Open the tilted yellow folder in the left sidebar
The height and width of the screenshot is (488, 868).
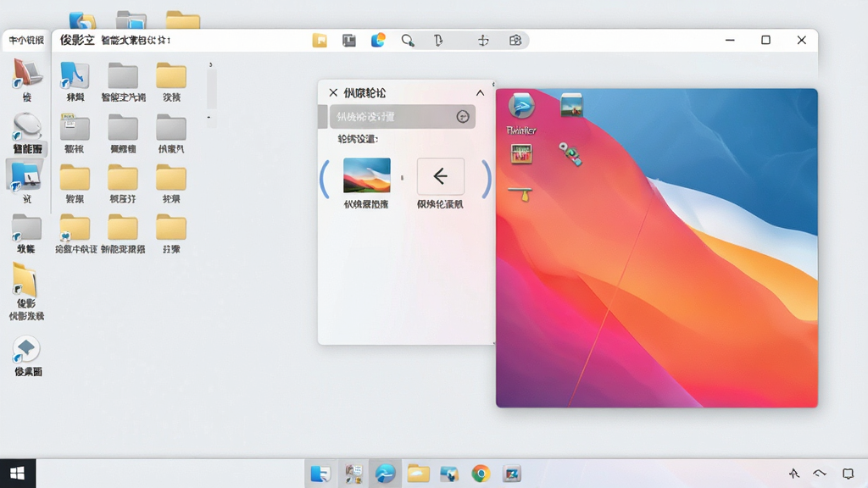[x=25, y=280]
